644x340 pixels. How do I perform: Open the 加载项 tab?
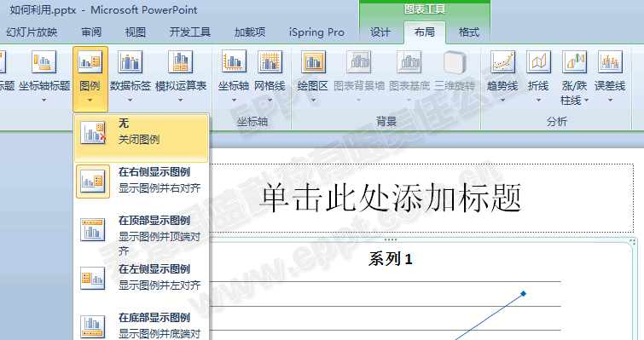coord(250,32)
